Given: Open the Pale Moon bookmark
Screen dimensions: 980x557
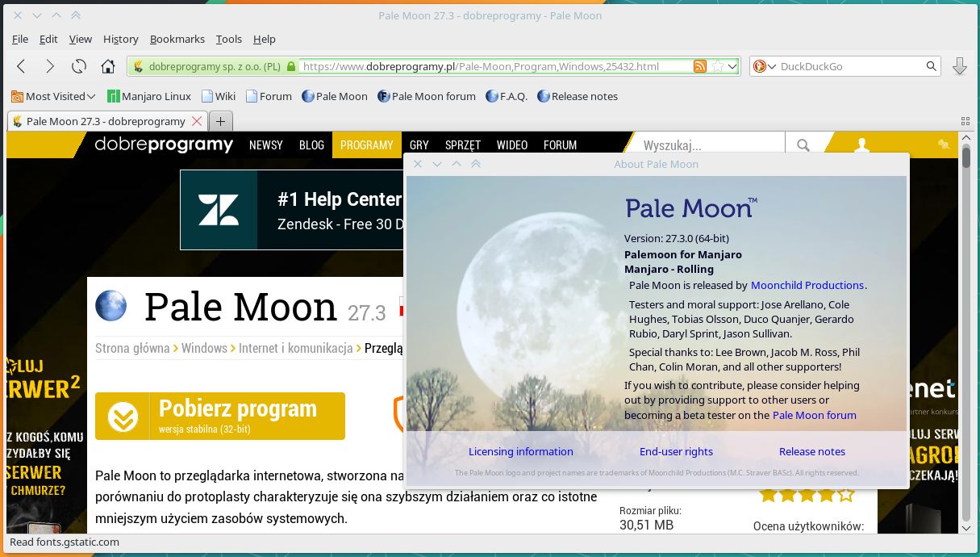Looking at the screenshot, I should pos(335,96).
